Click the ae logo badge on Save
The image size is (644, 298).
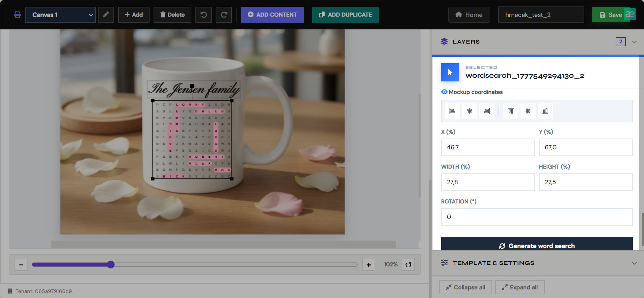click(630, 14)
